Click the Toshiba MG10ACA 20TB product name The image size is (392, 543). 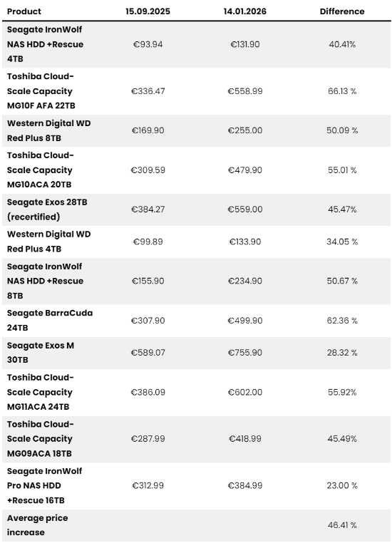point(40,170)
